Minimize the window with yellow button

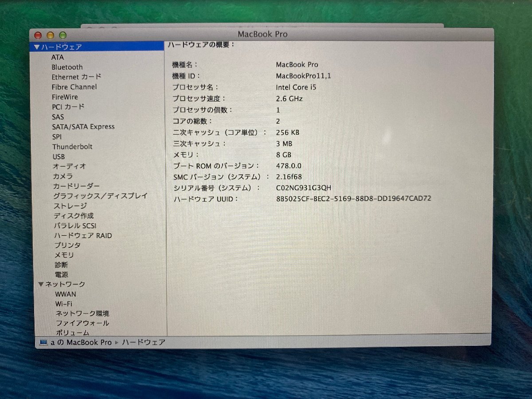50,35
